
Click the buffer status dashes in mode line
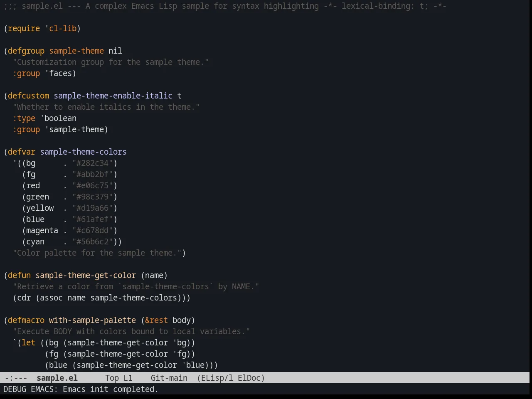(x=16, y=378)
